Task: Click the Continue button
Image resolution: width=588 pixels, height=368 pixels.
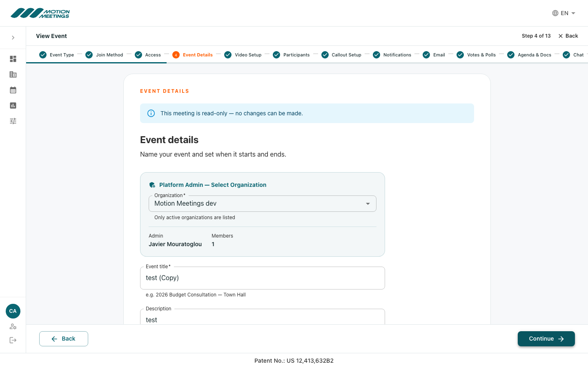Action: 546,339
